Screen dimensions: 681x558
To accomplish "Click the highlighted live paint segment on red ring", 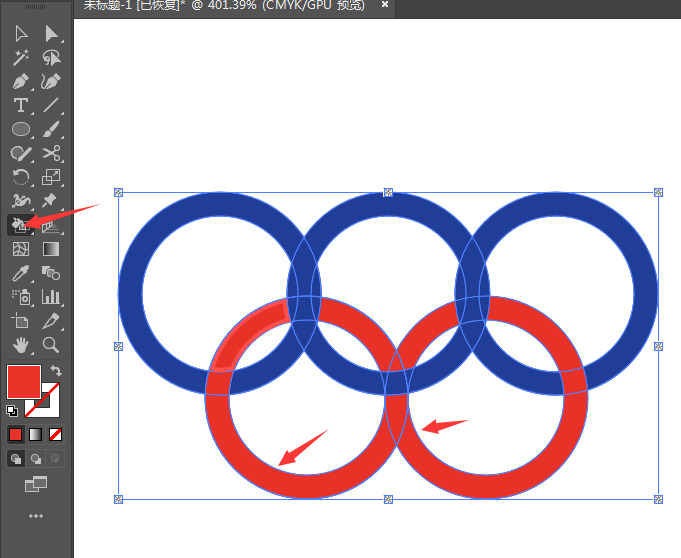I will 243,332.
